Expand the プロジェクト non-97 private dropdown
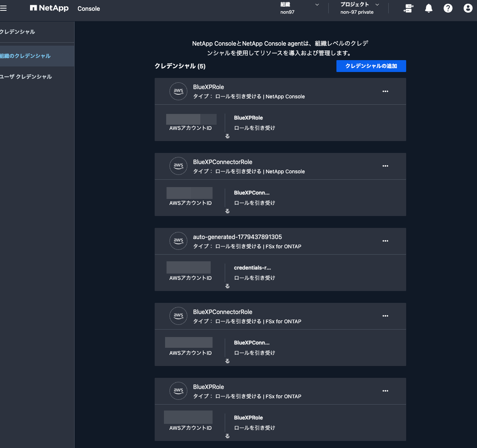The width and height of the screenshot is (477, 448). pyautogui.click(x=360, y=8)
